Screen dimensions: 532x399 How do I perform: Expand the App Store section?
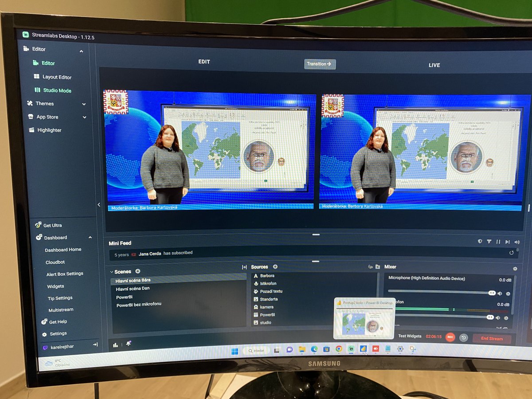84,117
